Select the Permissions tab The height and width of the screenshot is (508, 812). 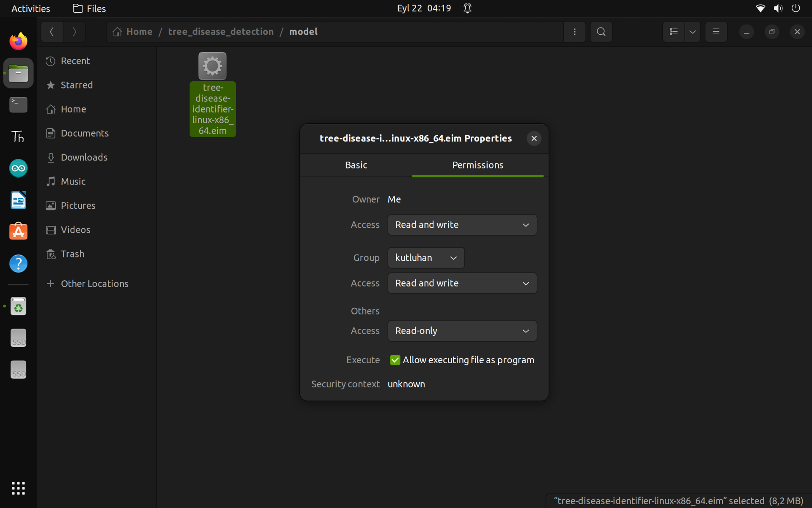click(477, 165)
